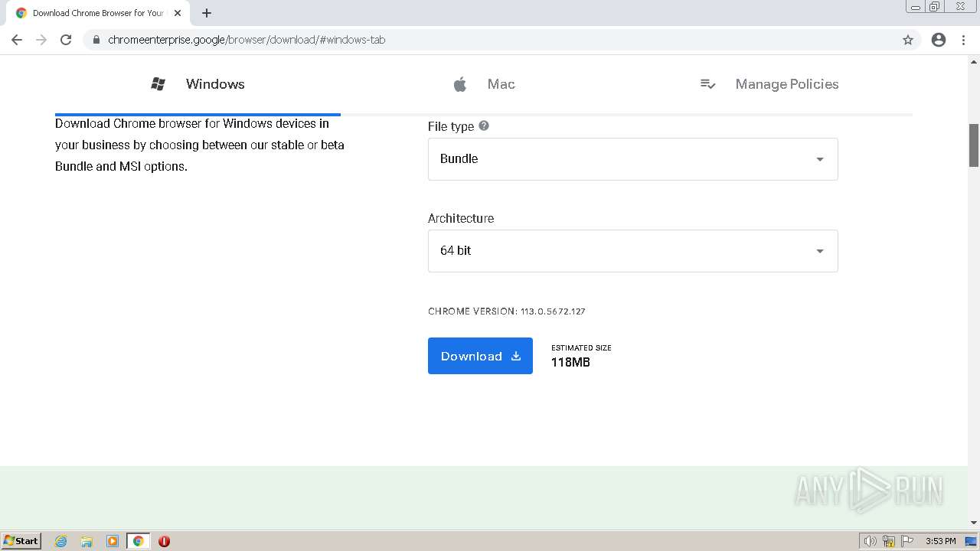Launch Internet Explorer from taskbar
980x551 pixels.
point(61,541)
